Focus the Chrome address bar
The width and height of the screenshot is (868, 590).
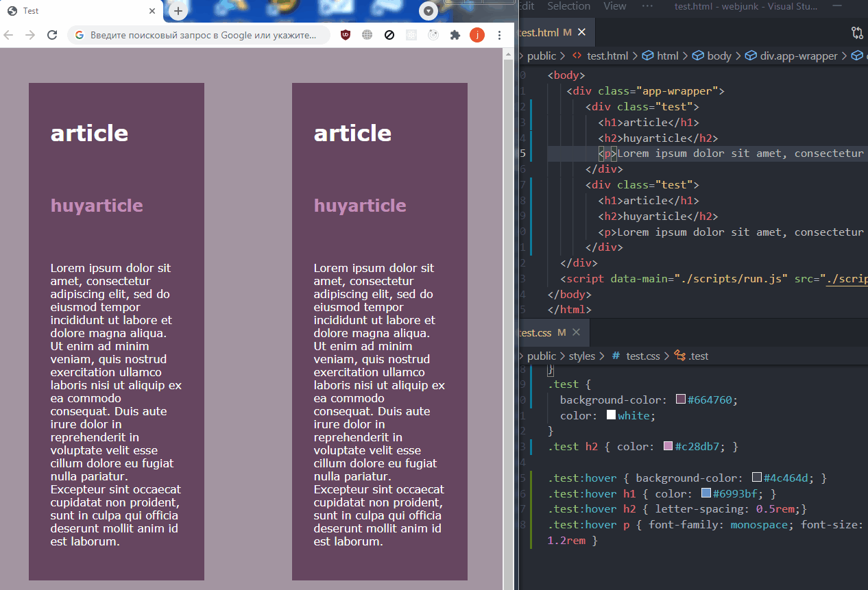tap(199, 35)
